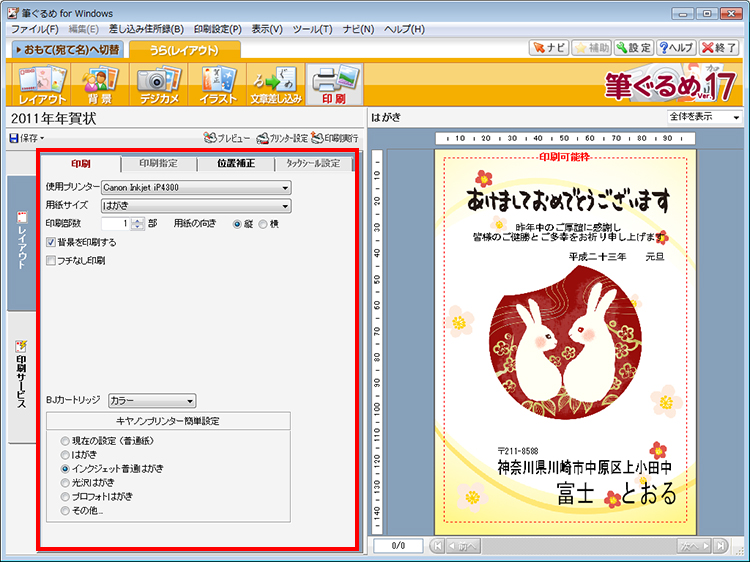Select the 印刷 print toolbar icon
This screenshot has height=562, width=750.
point(334,85)
